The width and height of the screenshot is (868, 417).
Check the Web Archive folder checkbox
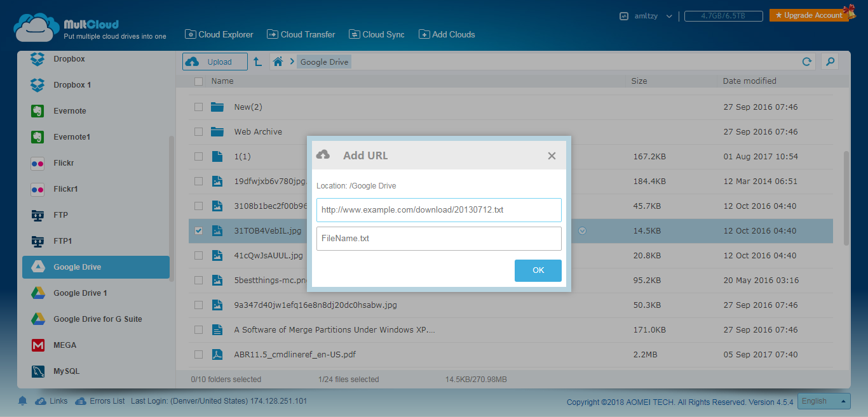coord(198,131)
